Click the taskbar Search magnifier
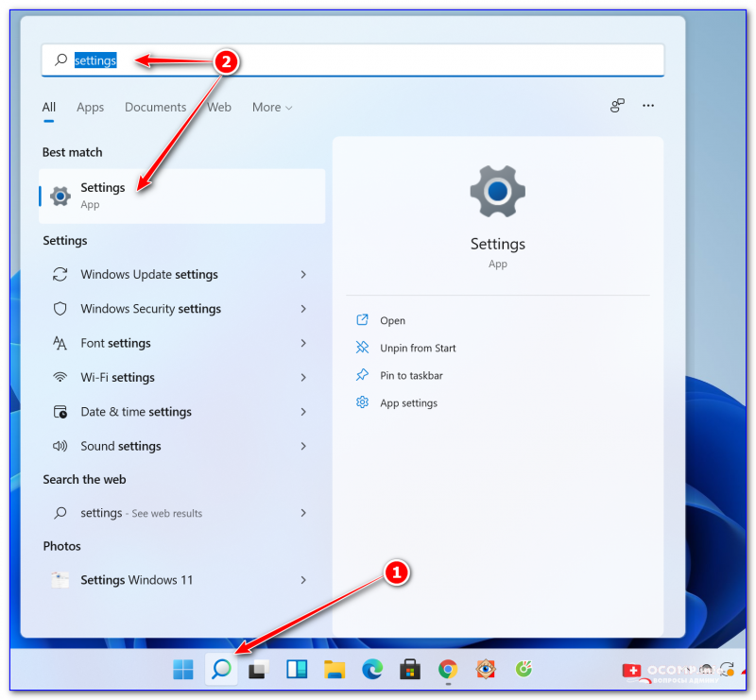The height and width of the screenshot is (700, 756). [221, 669]
